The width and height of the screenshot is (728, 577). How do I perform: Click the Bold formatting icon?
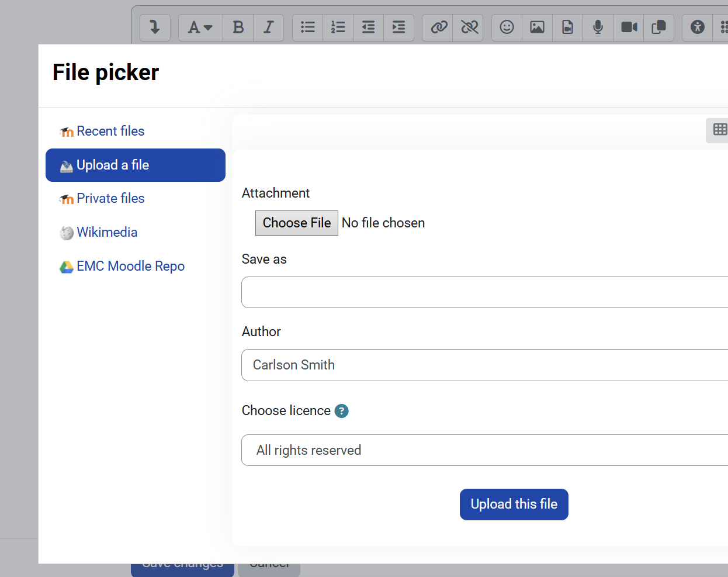238,27
